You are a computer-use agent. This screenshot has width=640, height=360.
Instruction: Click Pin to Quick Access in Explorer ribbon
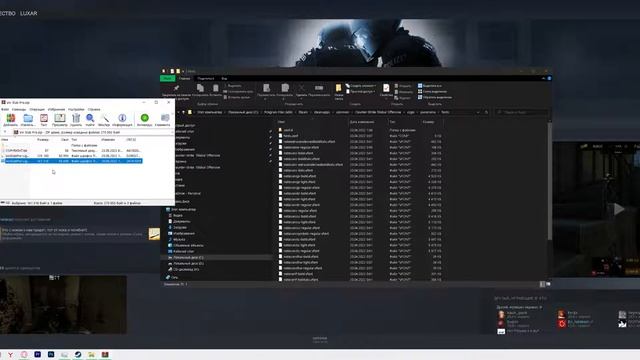click(x=176, y=88)
